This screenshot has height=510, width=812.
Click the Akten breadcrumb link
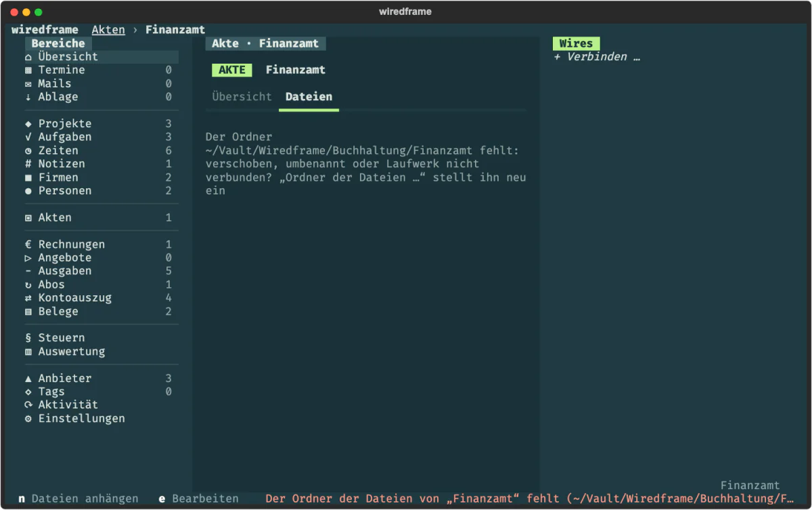(108, 30)
